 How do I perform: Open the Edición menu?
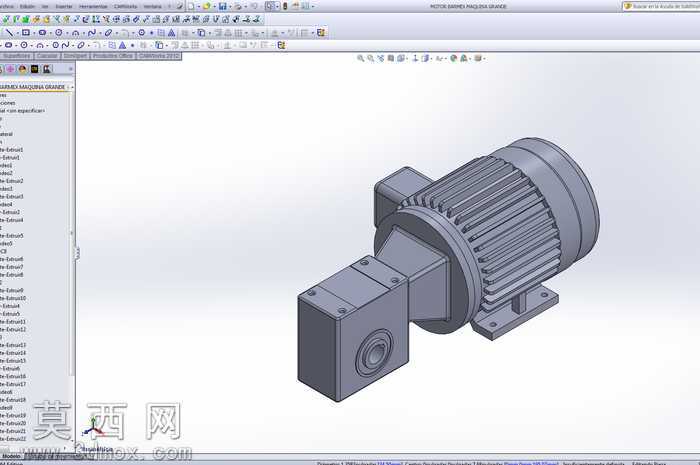pos(27,6)
